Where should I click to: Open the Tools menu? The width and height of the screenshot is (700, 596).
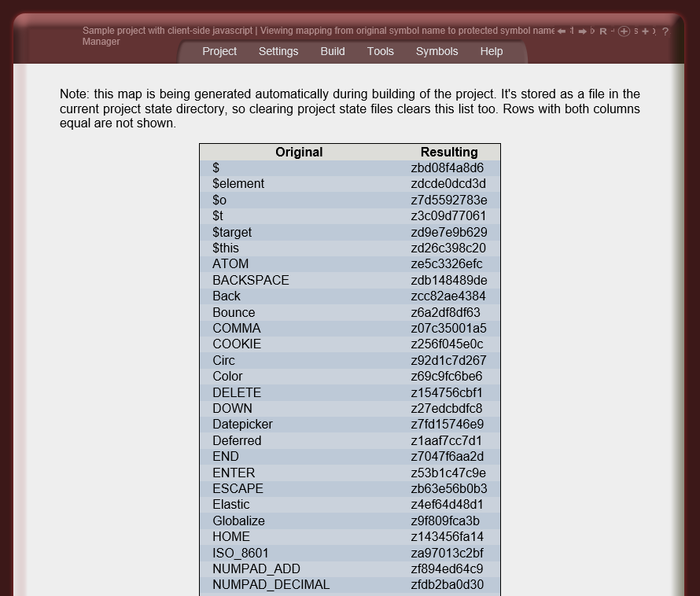(381, 51)
